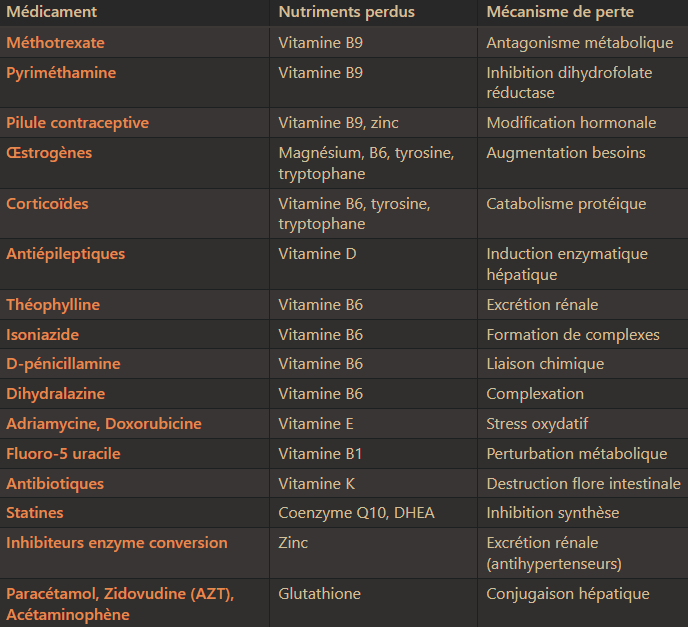Select the Destruction flore intestinale cell
The image size is (688, 627).
583,484
